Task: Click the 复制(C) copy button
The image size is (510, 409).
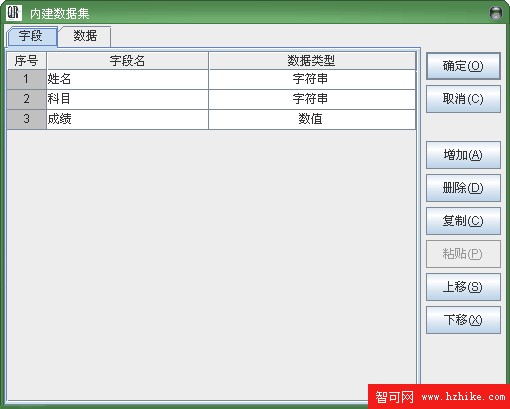Action: 463,221
